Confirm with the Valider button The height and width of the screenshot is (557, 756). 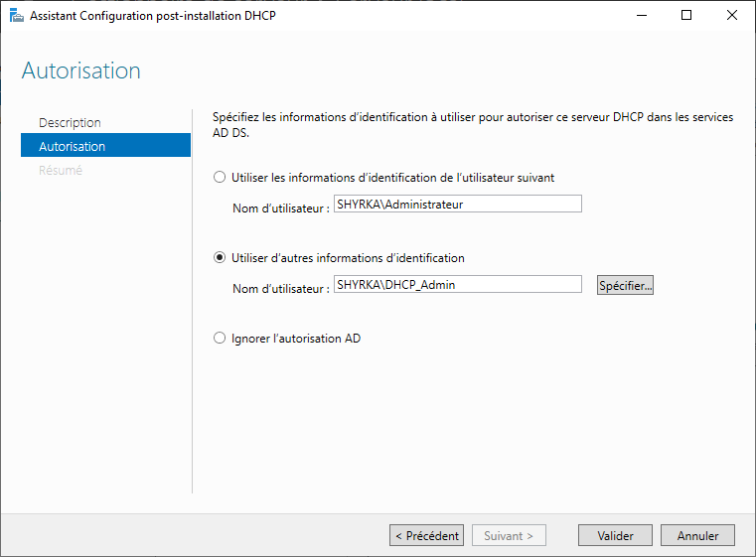615,536
